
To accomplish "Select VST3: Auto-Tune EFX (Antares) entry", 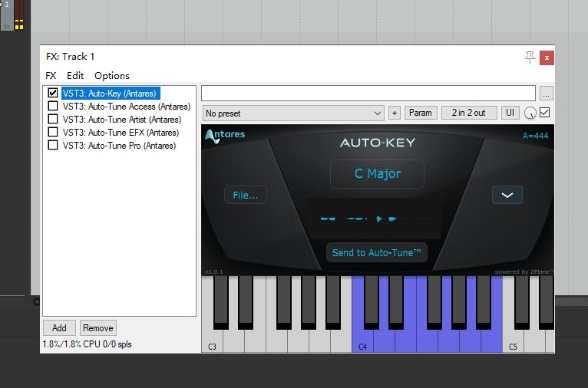I will 121,133.
